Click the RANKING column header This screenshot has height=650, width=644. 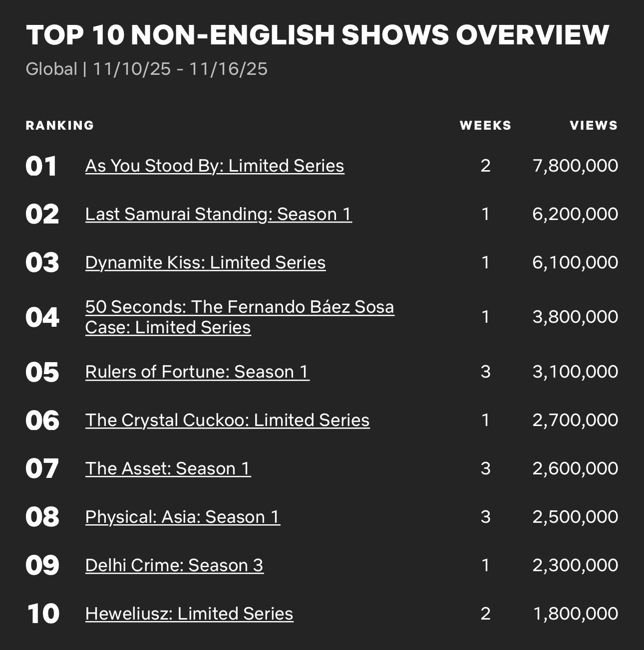(x=60, y=125)
